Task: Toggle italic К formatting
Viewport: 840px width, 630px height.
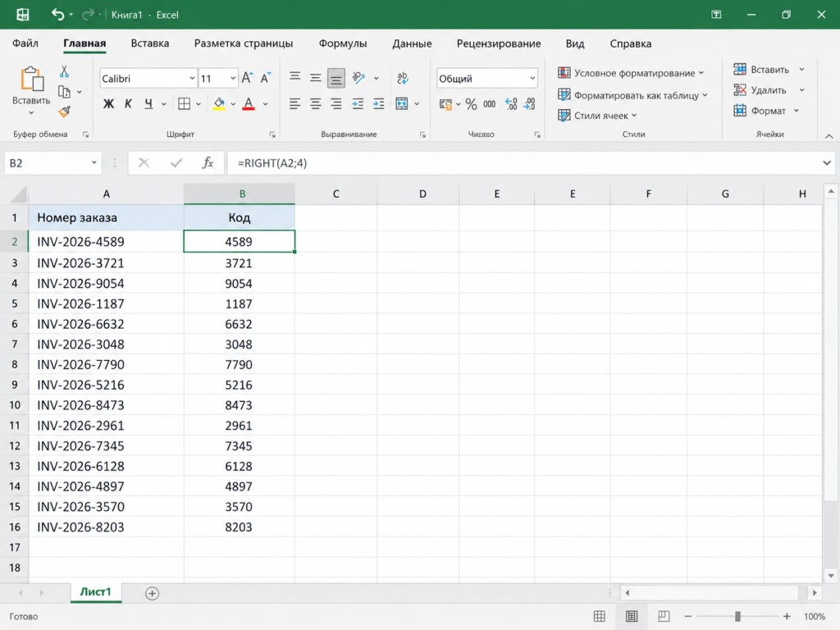Action: tap(128, 104)
